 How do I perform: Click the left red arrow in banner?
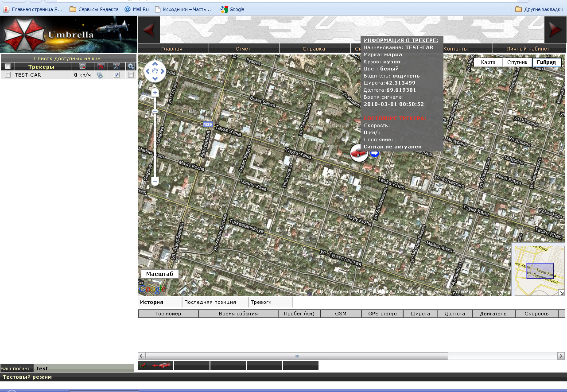coord(148,30)
